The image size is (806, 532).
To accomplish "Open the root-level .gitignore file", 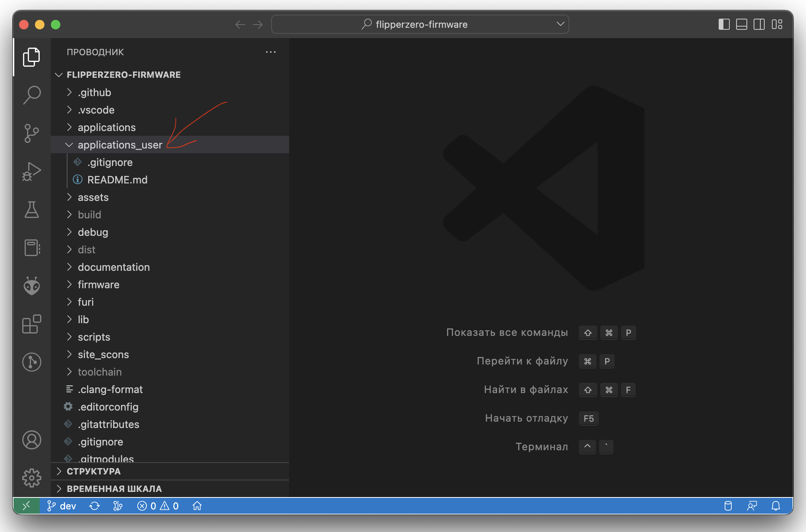I will click(170, 441).
